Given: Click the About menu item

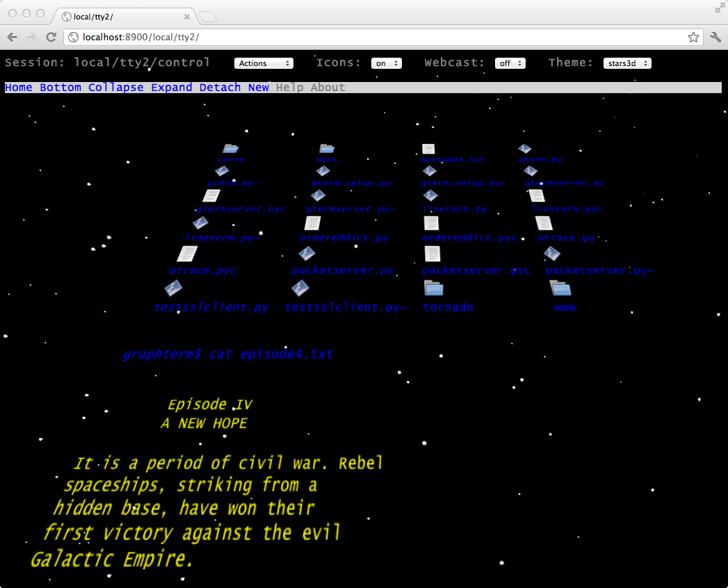Looking at the screenshot, I should click(327, 87).
